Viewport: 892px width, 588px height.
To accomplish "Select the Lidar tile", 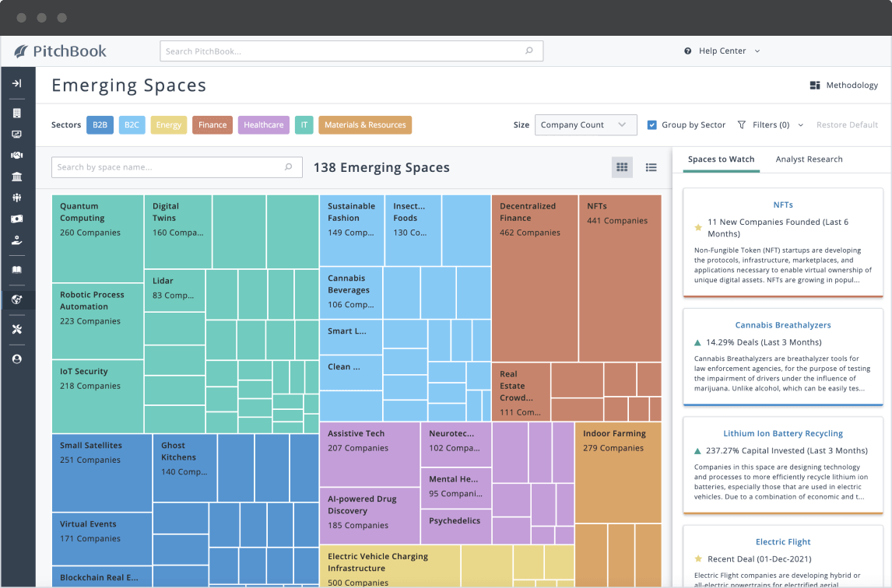I will 174,291.
